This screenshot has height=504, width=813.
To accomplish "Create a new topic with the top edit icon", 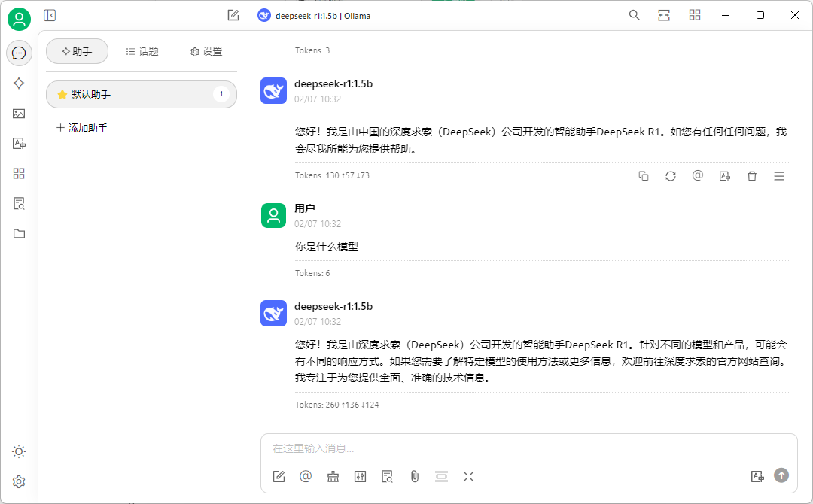I will click(x=233, y=16).
